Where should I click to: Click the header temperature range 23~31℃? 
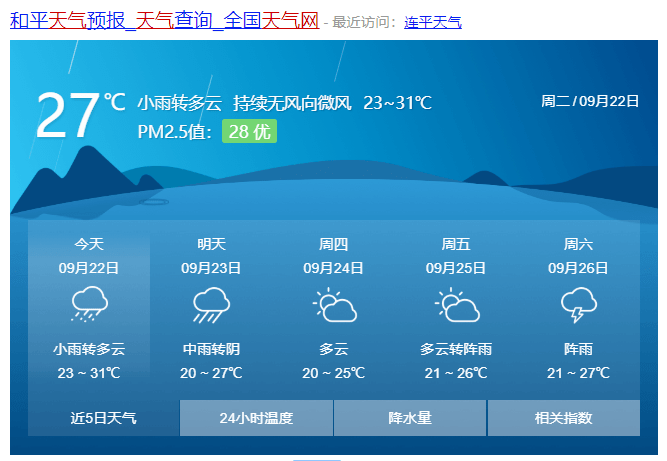[397, 103]
